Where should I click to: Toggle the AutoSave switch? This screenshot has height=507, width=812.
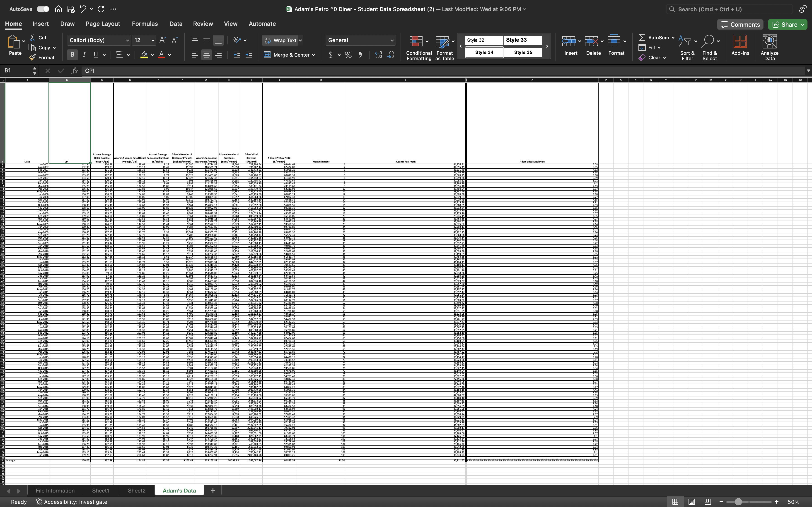[x=43, y=9]
